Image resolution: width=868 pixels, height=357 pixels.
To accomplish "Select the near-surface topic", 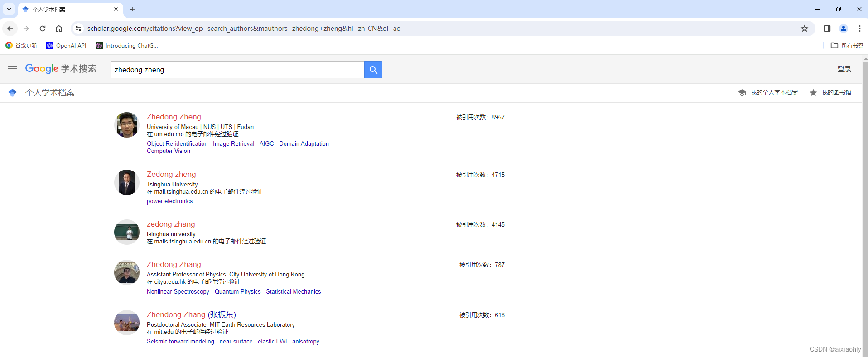I will (236, 341).
